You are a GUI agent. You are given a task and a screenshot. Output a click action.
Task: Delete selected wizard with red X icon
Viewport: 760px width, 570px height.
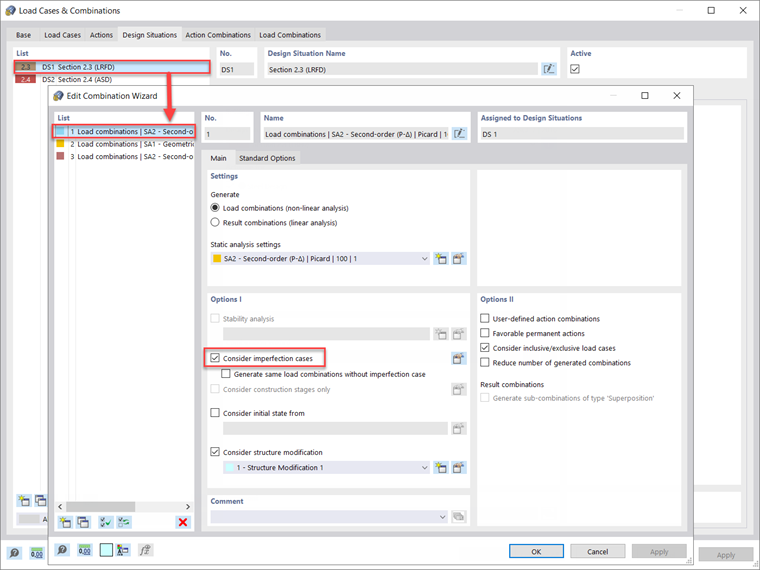(x=183, y=522)
